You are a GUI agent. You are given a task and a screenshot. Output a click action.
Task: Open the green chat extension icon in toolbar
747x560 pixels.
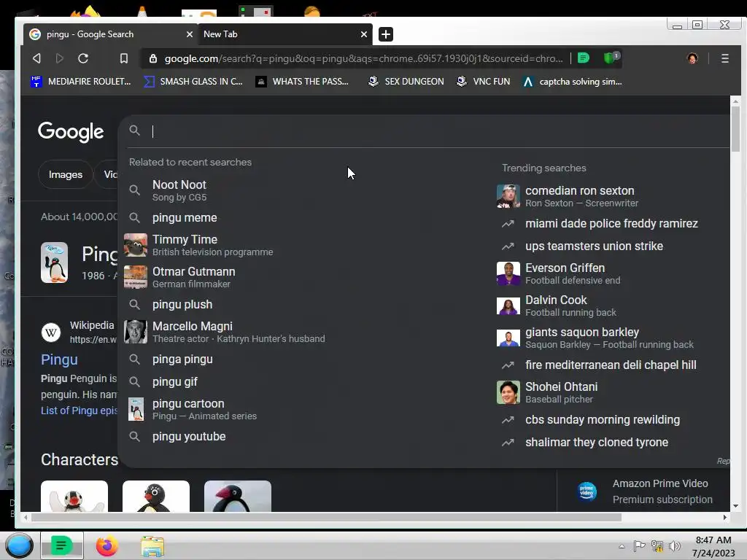point(583,58)
